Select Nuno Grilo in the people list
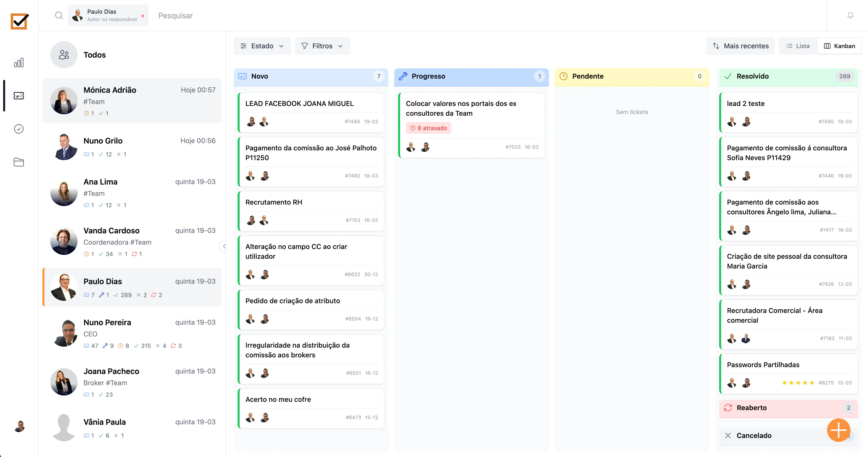Viewport: 868px width, 457px height. [x=132, y=147]
